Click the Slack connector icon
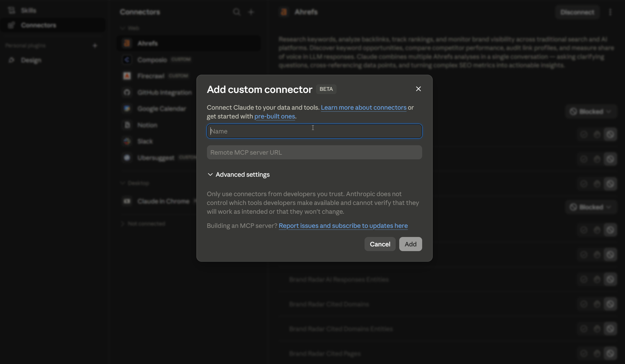 (x=127, y=141)
